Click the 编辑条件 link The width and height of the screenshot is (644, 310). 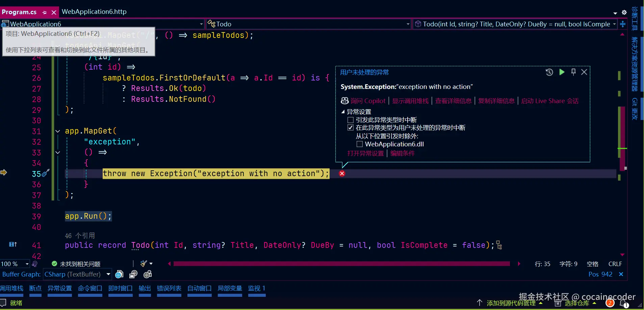pos(403,153)
